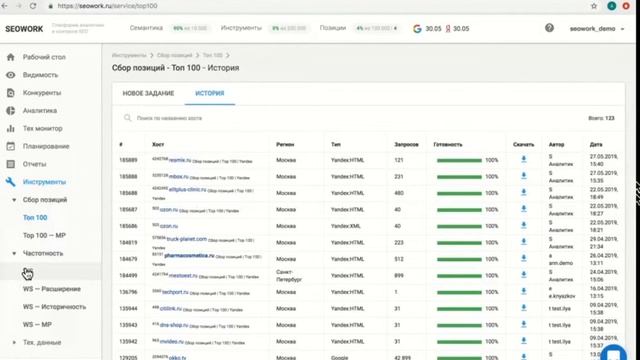
Task: Download the results for task 135944
Action: pyautogui.click(x=524, y=308)
